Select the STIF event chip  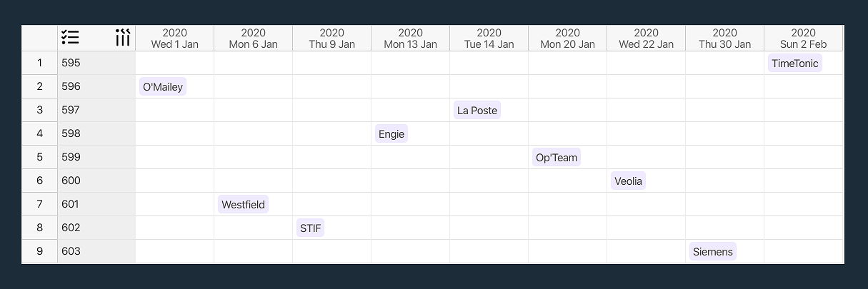click(311, 228)
